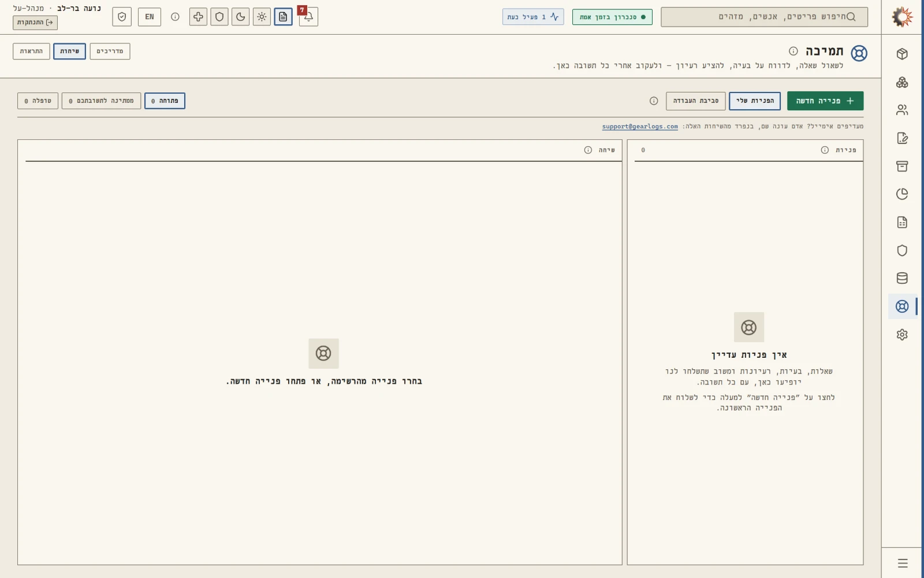
Task: Click the info icon next to EN button
Action: pos(175,17)
